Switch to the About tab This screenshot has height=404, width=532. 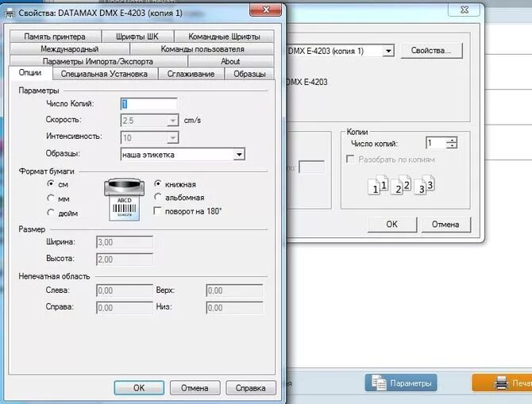(230, 61)
